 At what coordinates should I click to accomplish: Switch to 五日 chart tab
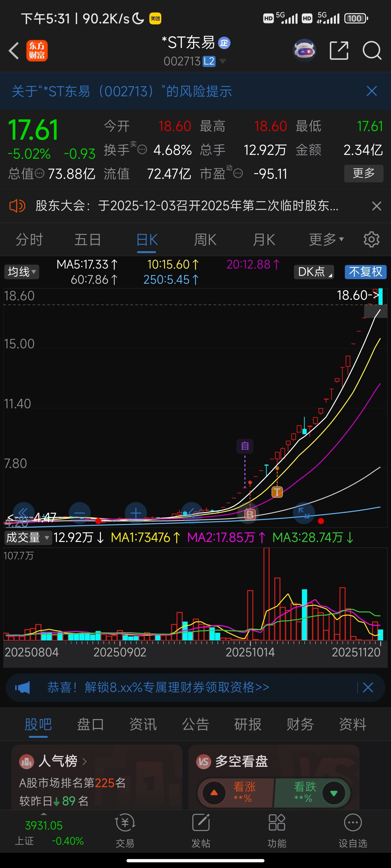click(88, 240)
